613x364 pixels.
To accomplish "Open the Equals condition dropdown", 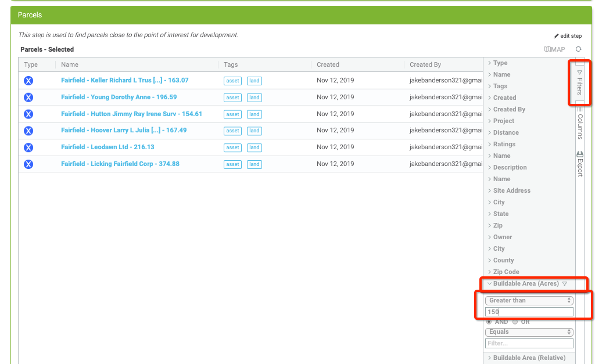I will point(529,332).
